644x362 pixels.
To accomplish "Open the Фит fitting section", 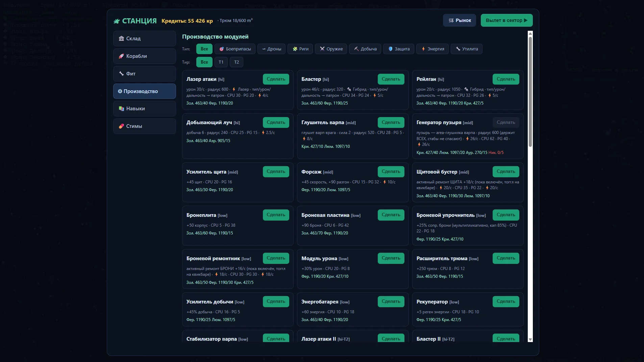I will (144, 74).
